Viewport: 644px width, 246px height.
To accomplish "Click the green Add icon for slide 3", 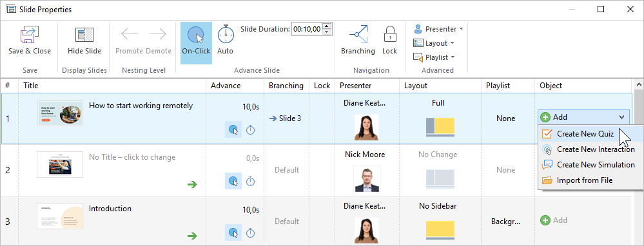I will pos(545,221).
